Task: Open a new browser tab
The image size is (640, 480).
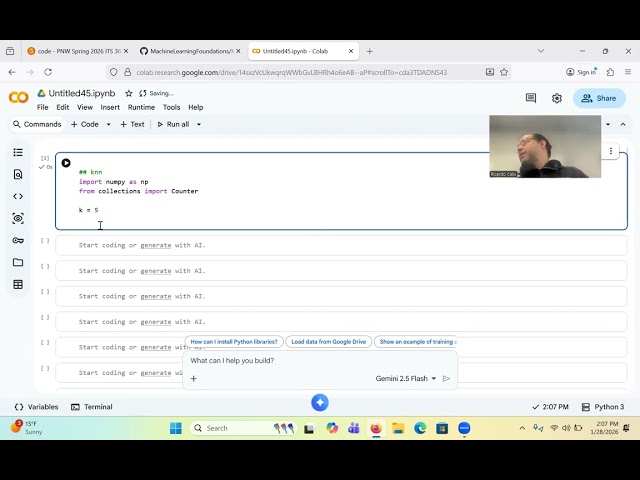Action: 369,51
